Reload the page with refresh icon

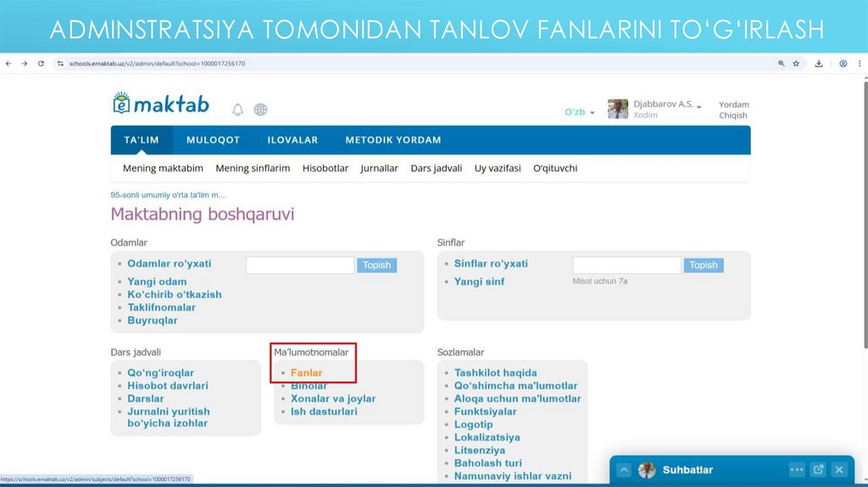pos(41,64)
